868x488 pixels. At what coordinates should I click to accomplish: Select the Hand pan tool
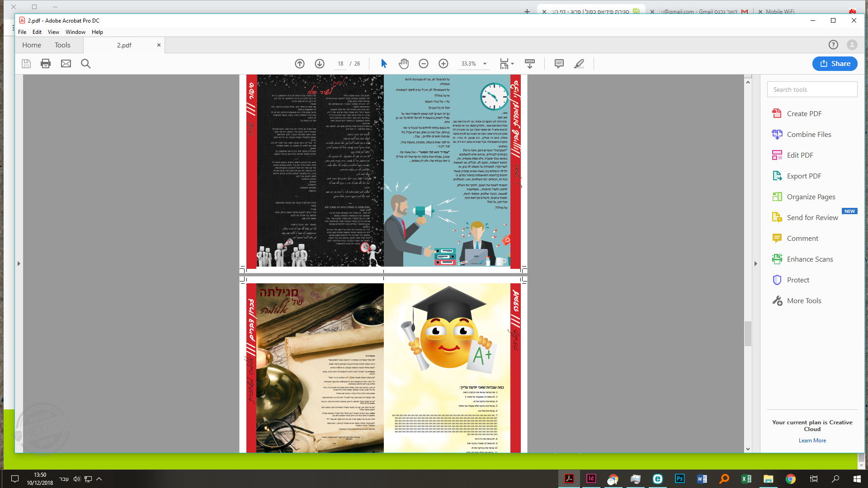point(404,64)
